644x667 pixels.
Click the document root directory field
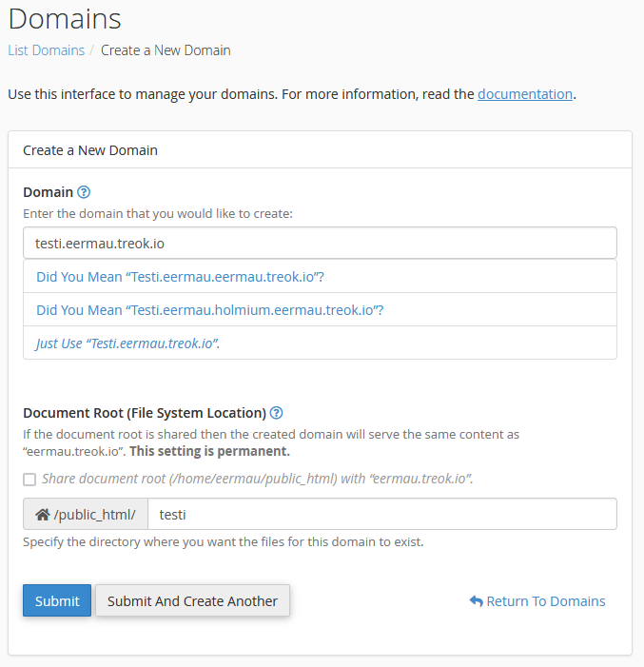click(x=382, y=515)
